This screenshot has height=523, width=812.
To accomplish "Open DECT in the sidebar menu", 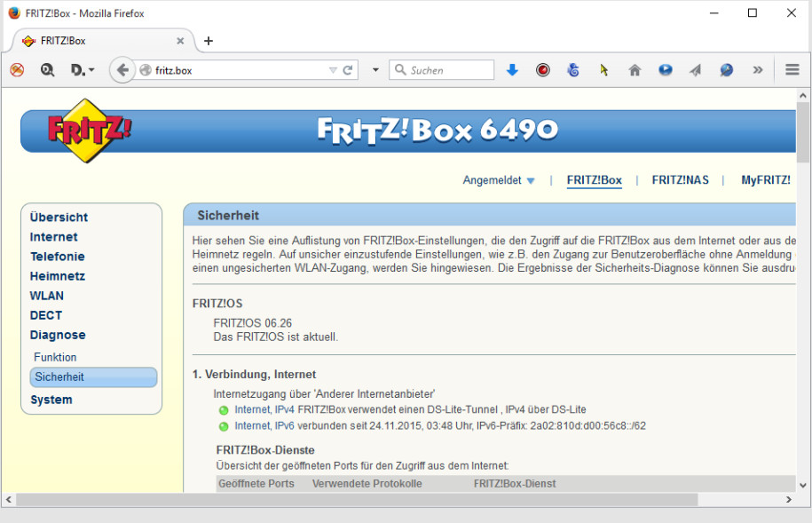I will 45,316.
